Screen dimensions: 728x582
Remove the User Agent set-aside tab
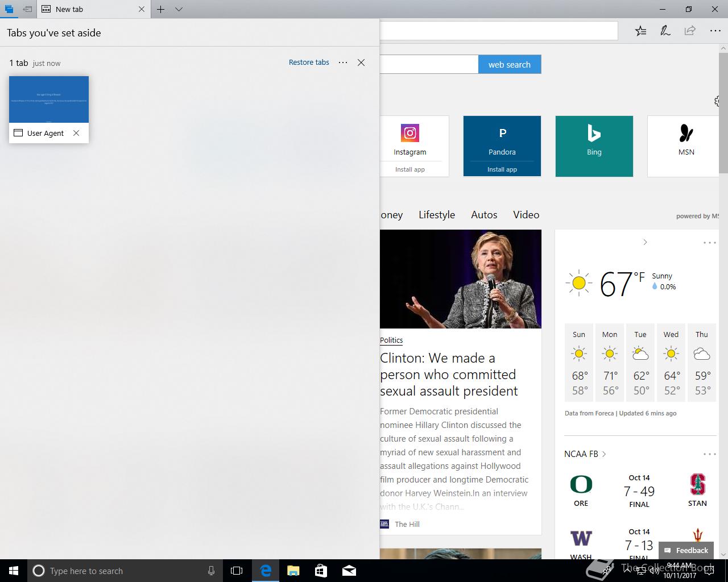(76, 133)
